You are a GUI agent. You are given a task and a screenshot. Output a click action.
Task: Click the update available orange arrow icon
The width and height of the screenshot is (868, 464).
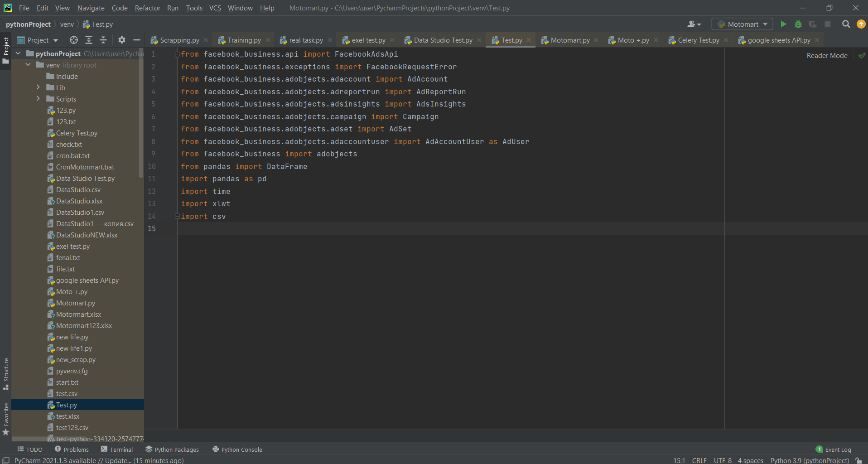(861, 24)
